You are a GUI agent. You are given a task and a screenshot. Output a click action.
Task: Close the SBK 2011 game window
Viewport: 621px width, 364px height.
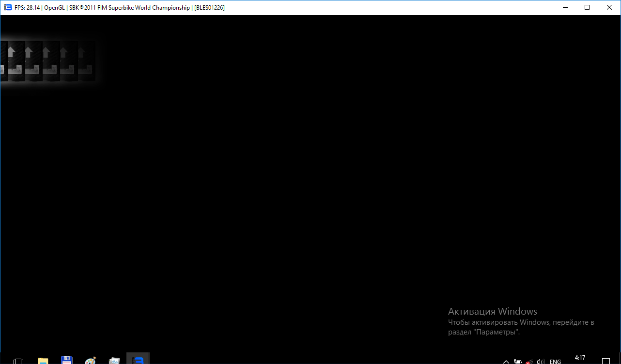pyautogui.click(x=609, y=7)
